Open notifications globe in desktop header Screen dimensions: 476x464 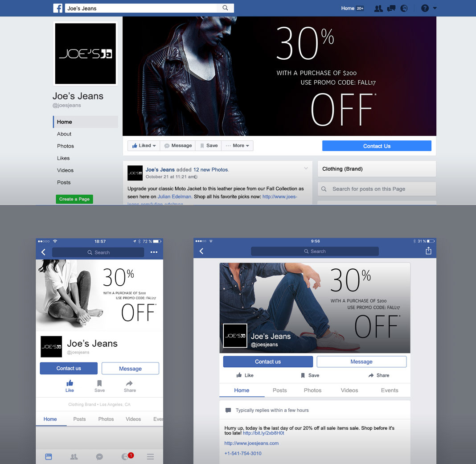tap(404, 8)
